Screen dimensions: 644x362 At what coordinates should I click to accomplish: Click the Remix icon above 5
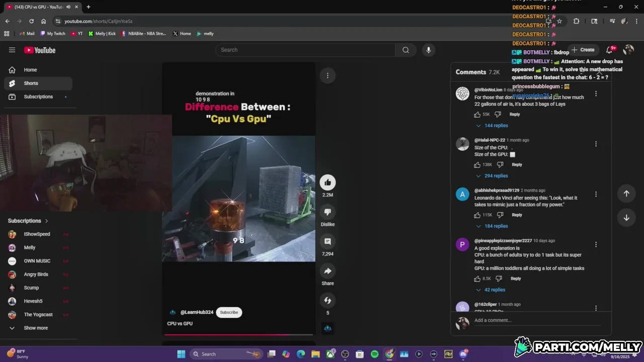(328, 300)
